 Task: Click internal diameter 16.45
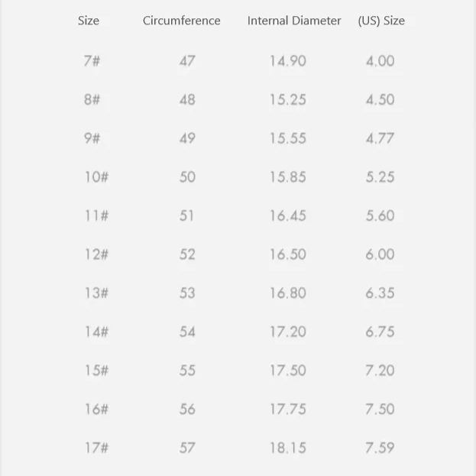287,215
